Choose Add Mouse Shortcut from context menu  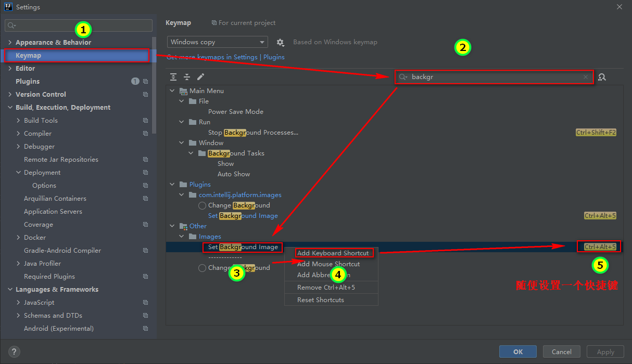tap(331, 264)
